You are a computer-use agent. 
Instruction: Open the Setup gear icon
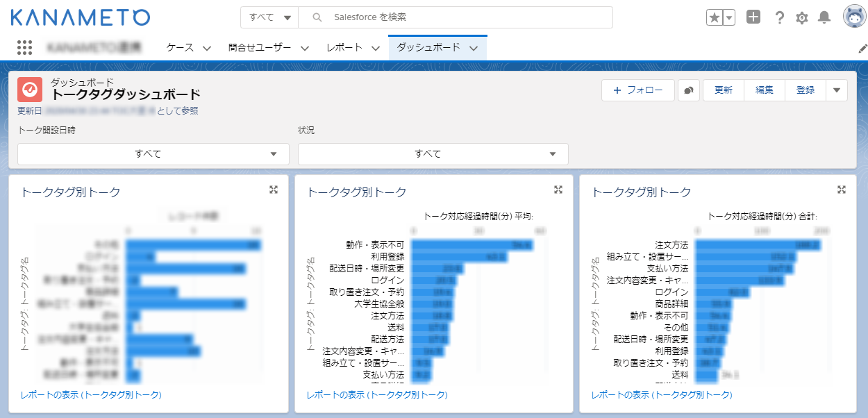click(801, 17)
